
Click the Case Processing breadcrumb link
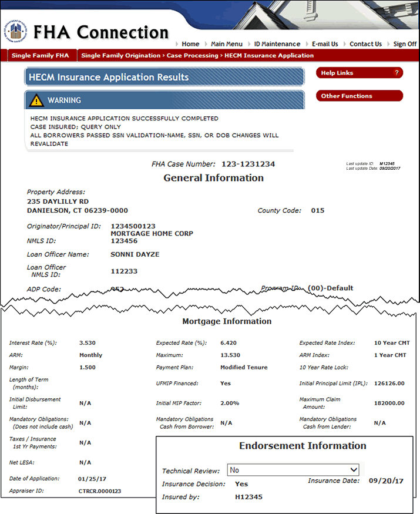click(193, 55)
